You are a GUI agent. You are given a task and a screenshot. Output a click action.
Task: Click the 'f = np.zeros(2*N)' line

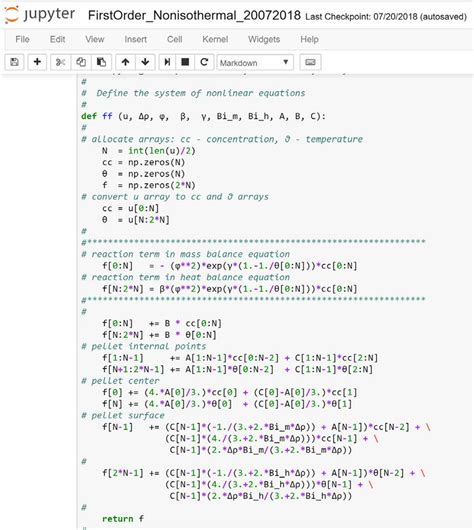(x=149, y=185)
